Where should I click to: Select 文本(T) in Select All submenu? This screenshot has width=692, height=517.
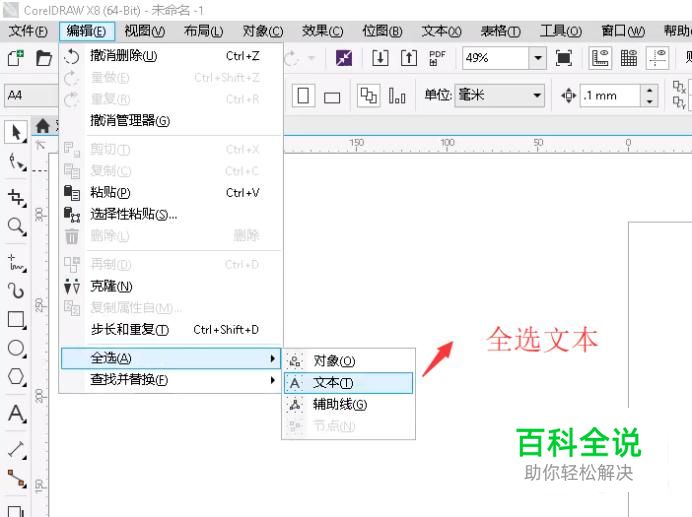pyautogui.click(x=349, y=383)
